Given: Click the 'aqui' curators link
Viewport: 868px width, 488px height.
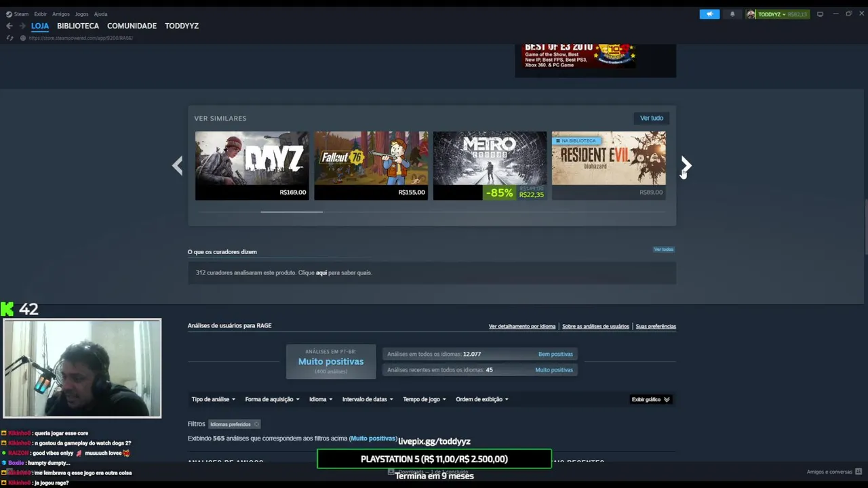Looking at the screenshot, I should point(321,272).
